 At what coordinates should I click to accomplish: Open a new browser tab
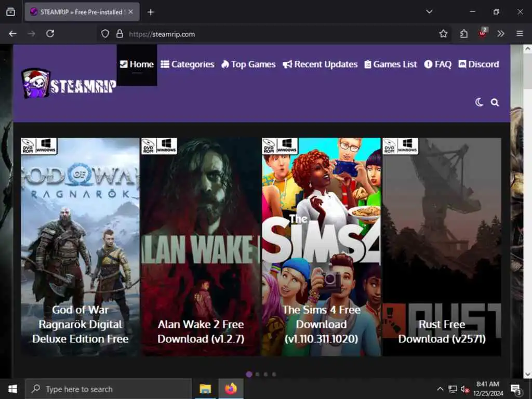[151, 12]
